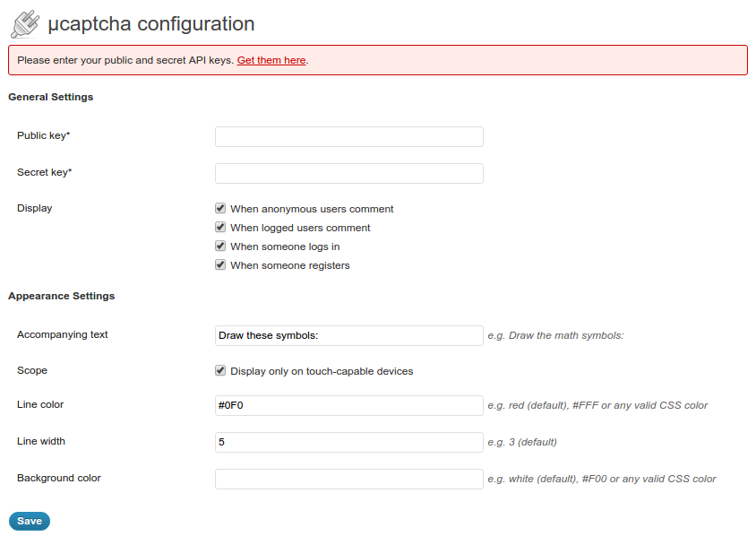Click the 'Secret key*' label
Viewport: 756px width, 545px height.
45,172
